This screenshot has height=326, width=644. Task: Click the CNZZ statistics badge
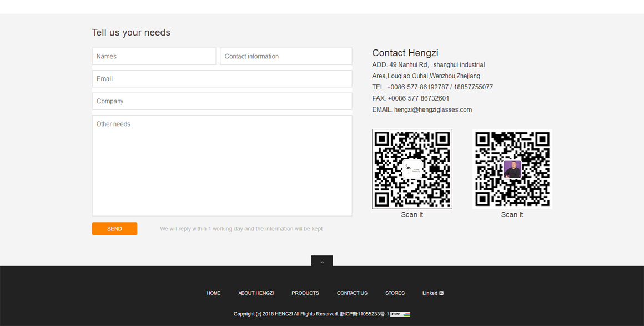pos(400,314)
